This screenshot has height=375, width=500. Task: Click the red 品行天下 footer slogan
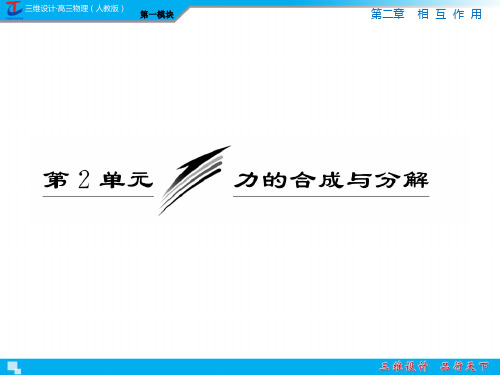(464, 367)
